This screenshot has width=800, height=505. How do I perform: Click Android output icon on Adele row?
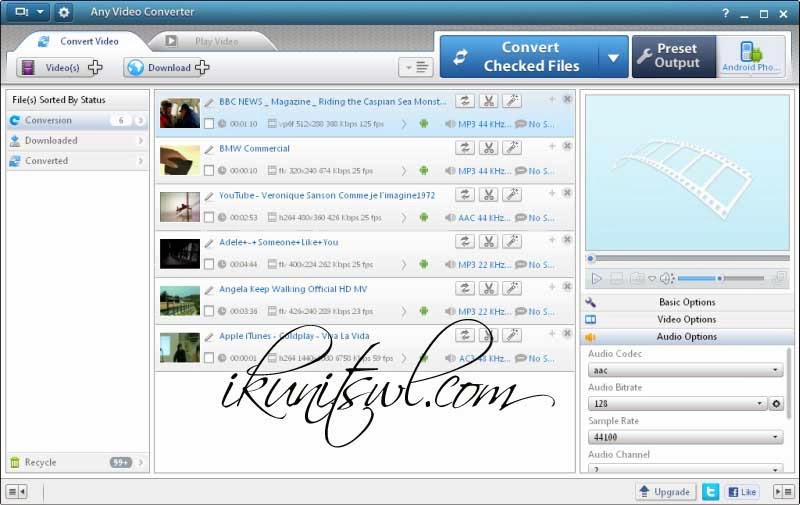pyautogui.click(x=423, y=264)
